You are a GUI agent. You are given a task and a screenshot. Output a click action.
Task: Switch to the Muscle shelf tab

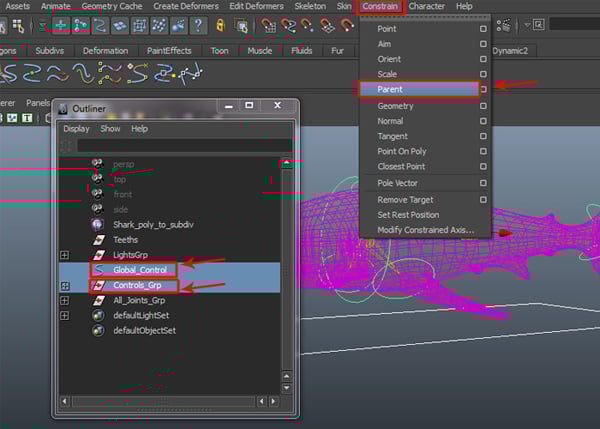pos(259,50)
